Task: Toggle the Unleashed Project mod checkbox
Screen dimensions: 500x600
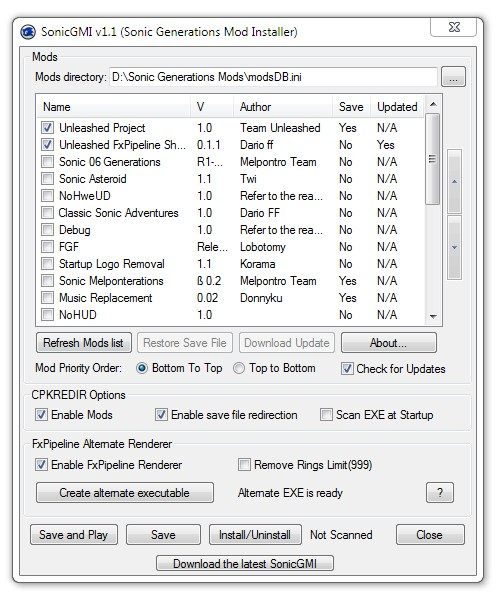Action: (x=47, y=128)
